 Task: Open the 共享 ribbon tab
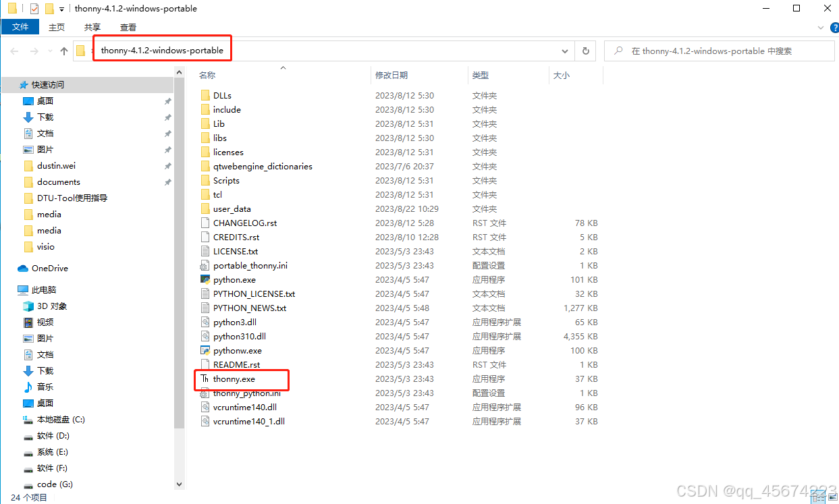click(x=92, y=27)
